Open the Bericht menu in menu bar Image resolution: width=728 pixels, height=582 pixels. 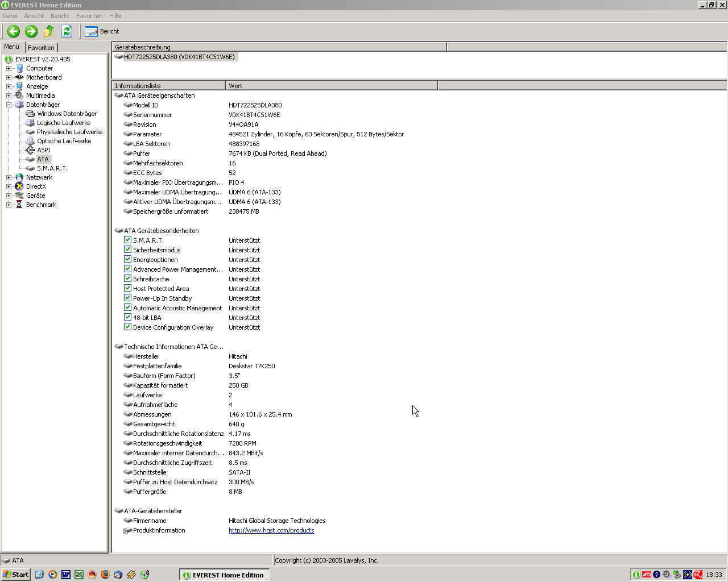60,16
